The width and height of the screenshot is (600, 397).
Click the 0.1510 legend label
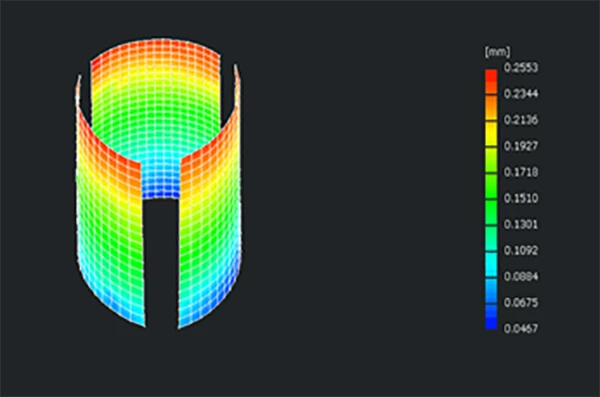[521, 198]
